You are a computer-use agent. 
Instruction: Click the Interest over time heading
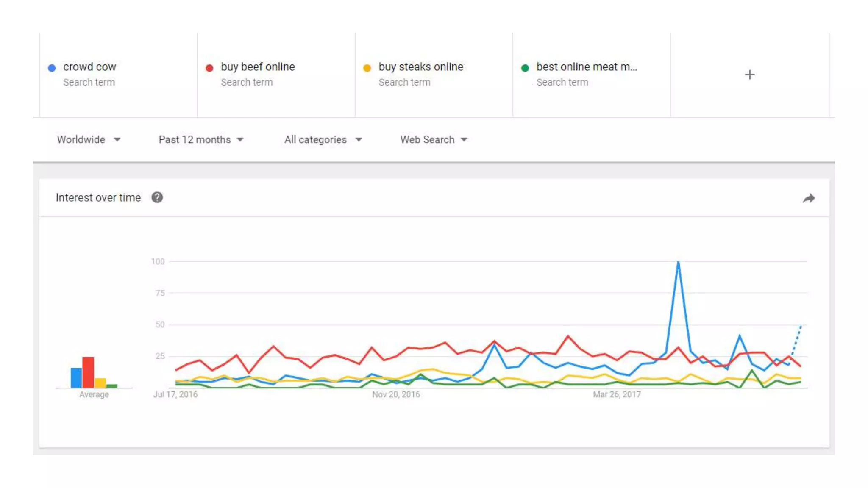tap(98, 198)
